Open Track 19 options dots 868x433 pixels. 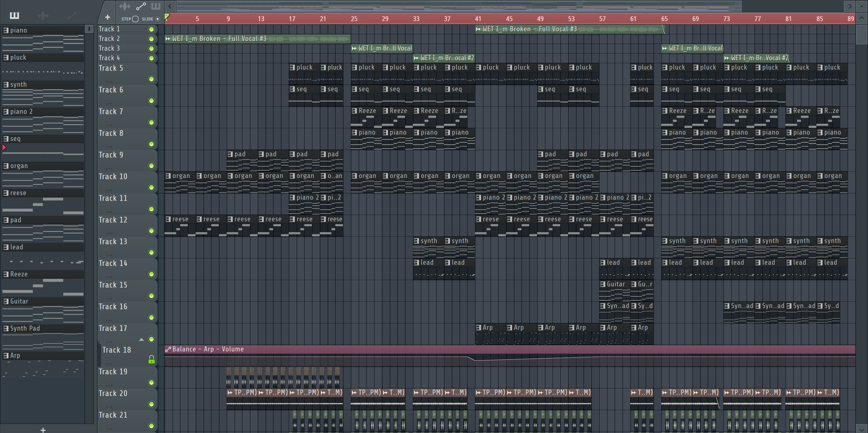point(109,385)
